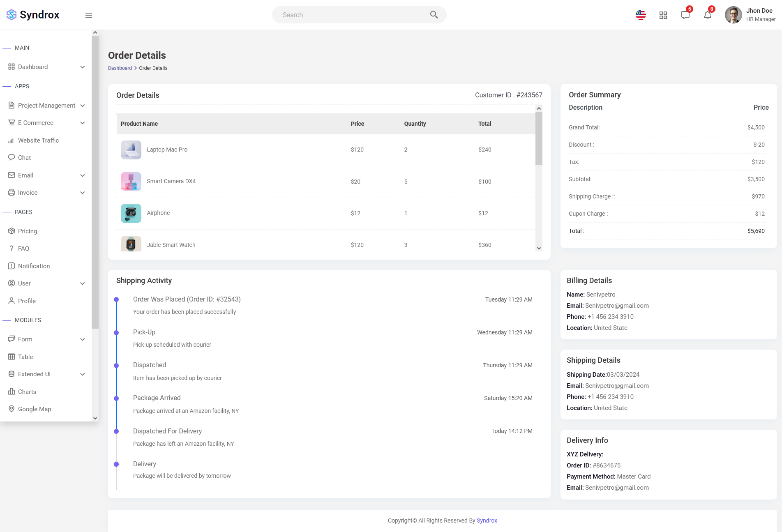Open the Pricing page from sidebar
782x532 pixels.
[28, 231]
